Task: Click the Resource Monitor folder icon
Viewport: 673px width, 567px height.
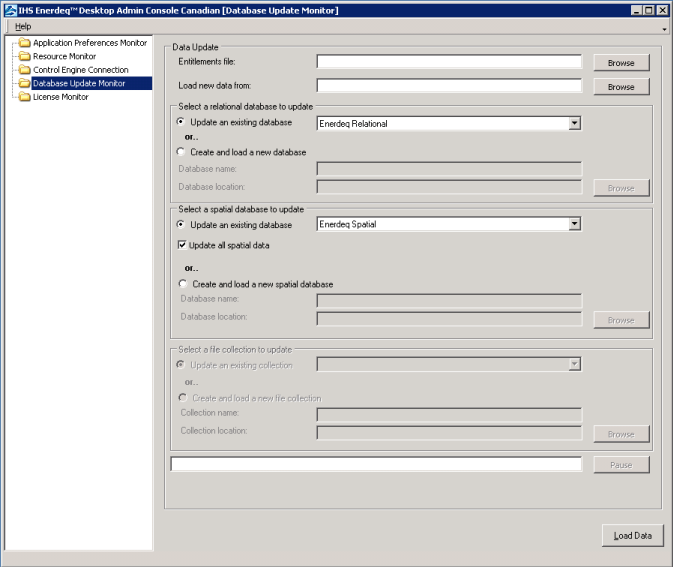Action: pos(25,56)
